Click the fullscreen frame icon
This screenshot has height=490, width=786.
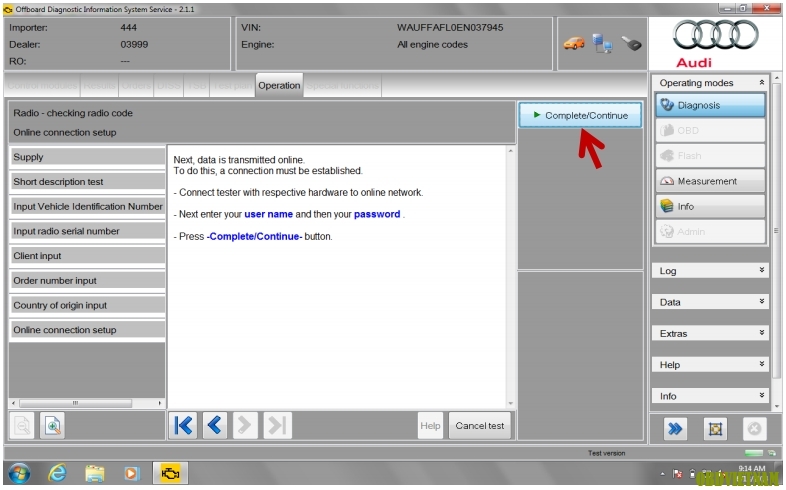coord(715,429)
